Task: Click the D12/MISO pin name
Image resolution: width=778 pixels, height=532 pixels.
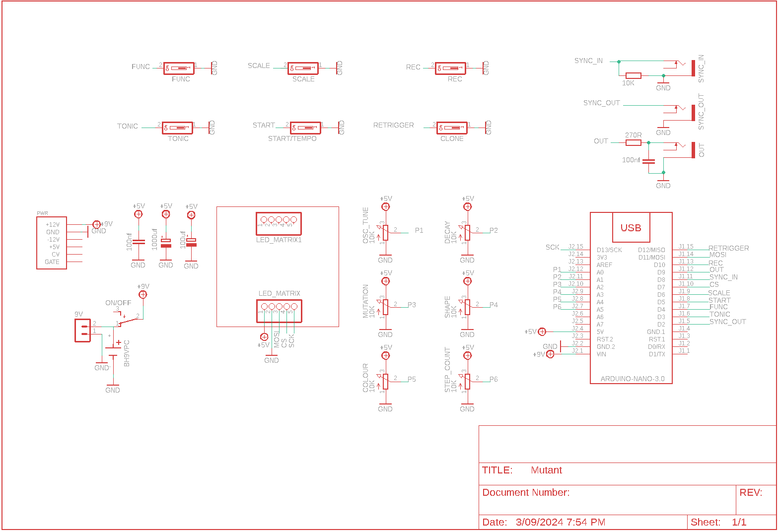Action: point(651,250)
